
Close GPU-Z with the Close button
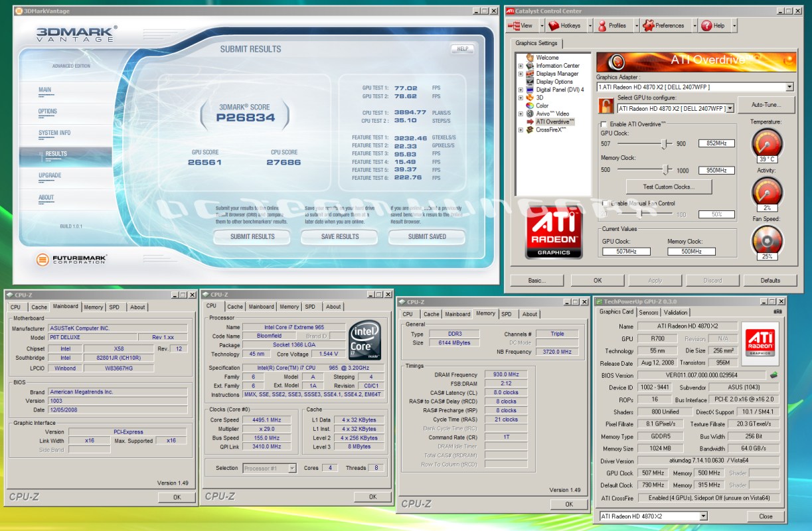pyautogui.click(x=766, y=516)
